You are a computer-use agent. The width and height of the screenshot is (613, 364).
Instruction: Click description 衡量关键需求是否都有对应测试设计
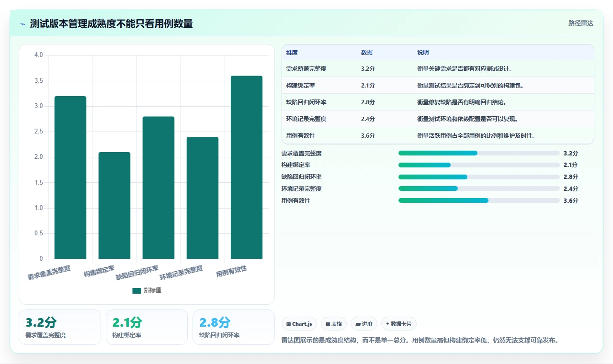[465, 69]
